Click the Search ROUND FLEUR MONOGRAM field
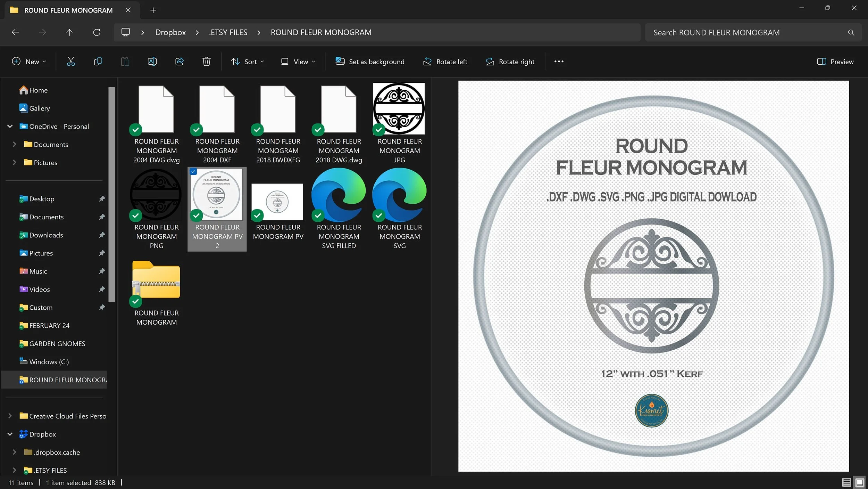Viewport: 868px width, 489px height. pos(746,33)
